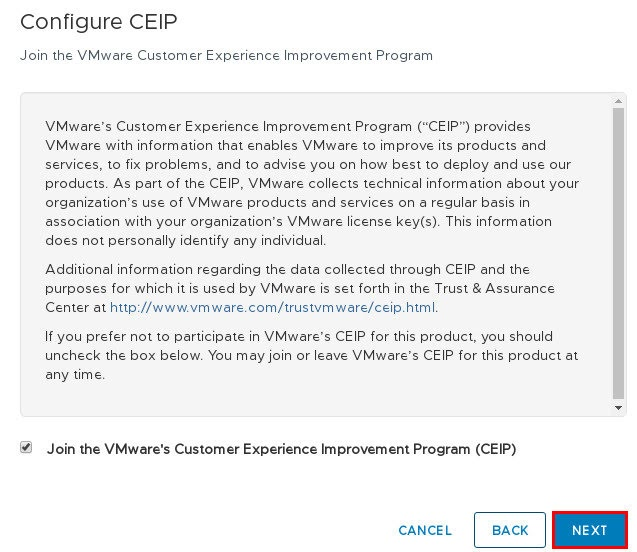The height and width of the screenshot is (552, 637).
Task: Uncheck the Join CEIP checkbox
Action: point(26,447)
